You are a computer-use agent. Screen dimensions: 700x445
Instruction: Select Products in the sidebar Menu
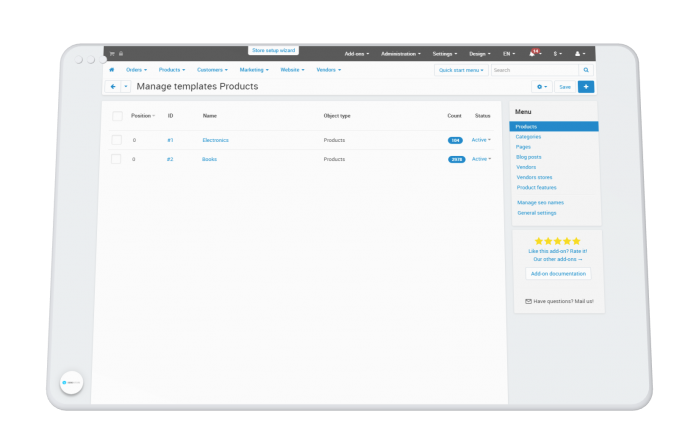pyautogui.click(x=554, y=127)
